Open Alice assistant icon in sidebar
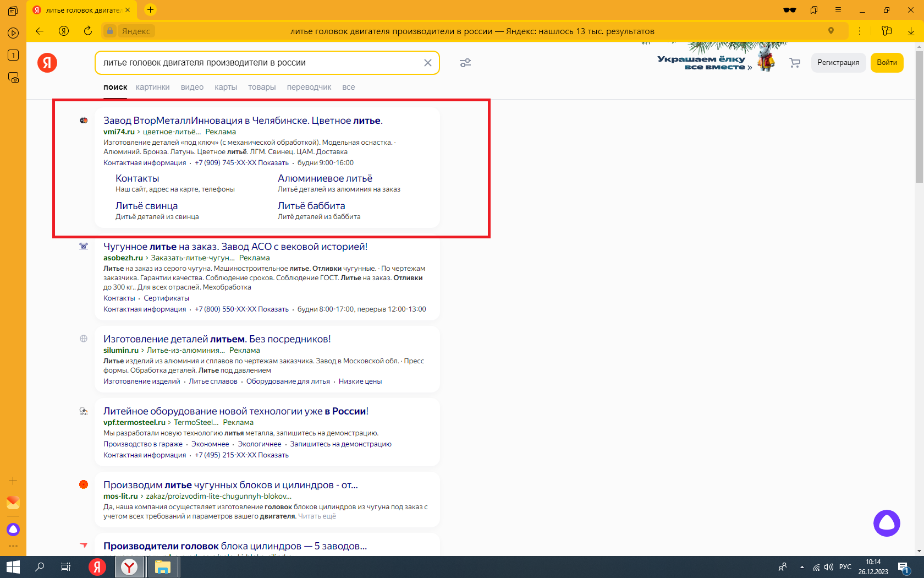This screenshot has height=578, width=924. tap(13, 530)
